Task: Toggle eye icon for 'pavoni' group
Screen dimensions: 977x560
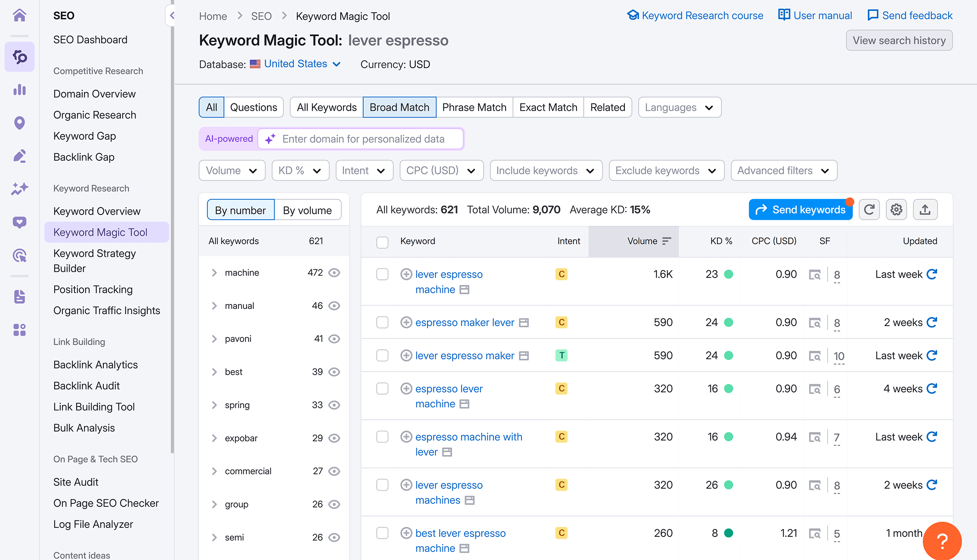Action: tap(334, 339)
